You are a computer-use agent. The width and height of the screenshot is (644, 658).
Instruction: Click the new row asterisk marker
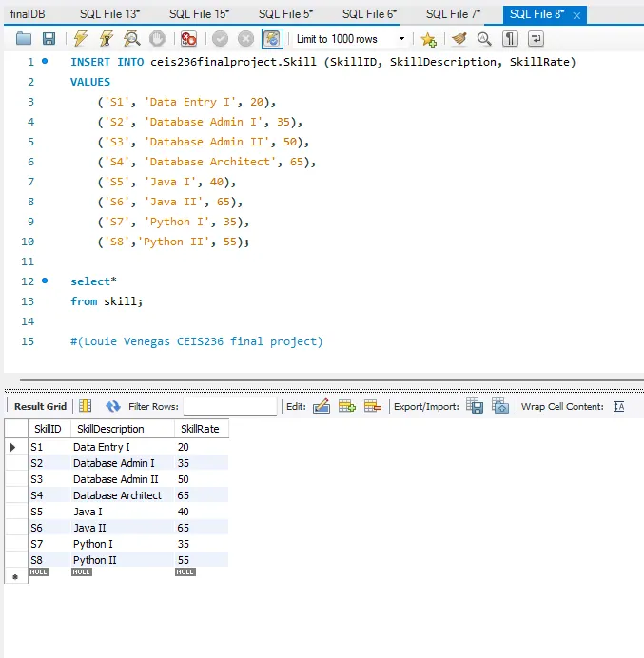point(15,577)
